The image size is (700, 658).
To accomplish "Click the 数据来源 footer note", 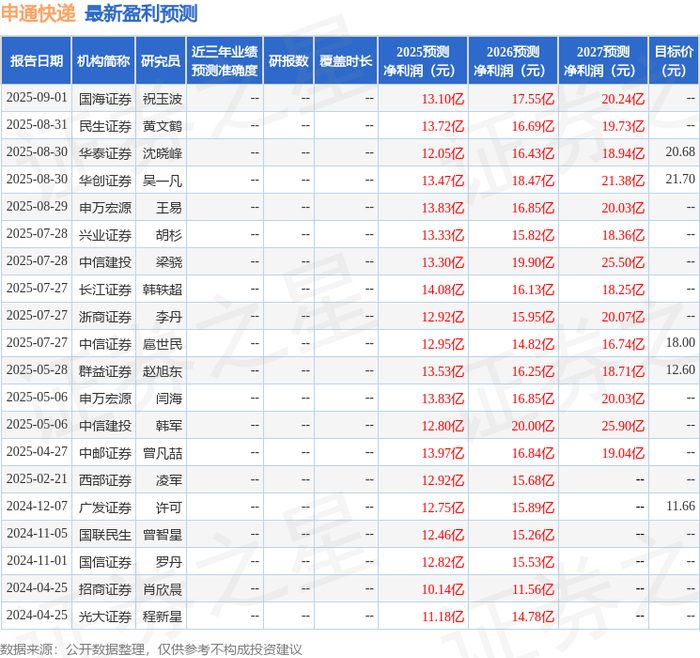I will (151, 649).
